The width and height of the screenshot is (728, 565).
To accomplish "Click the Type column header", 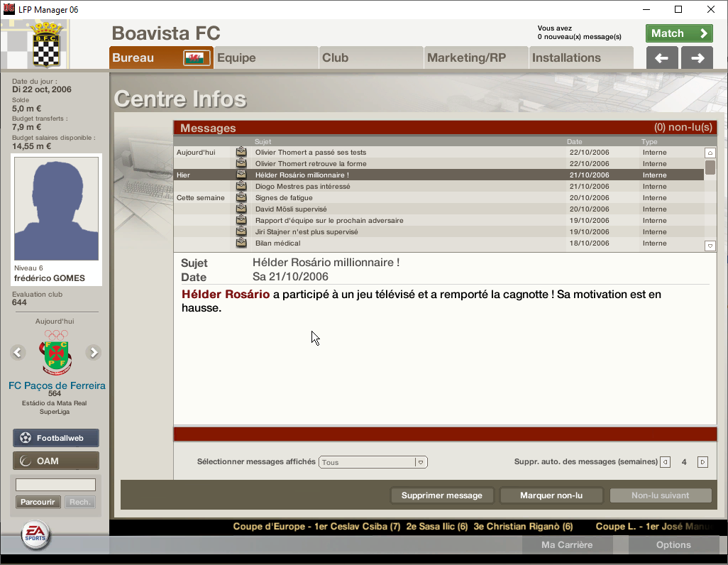I will (x=649, y=142).
